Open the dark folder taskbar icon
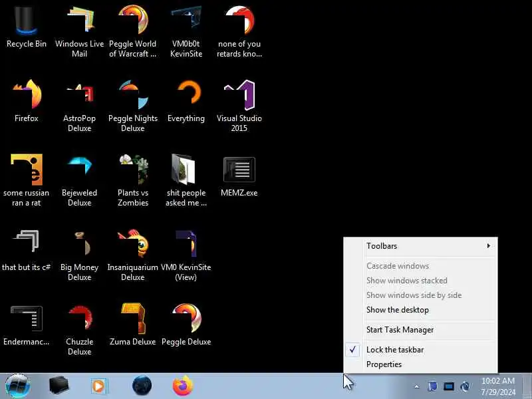This screenshot has width=532, height=399. 59,386
